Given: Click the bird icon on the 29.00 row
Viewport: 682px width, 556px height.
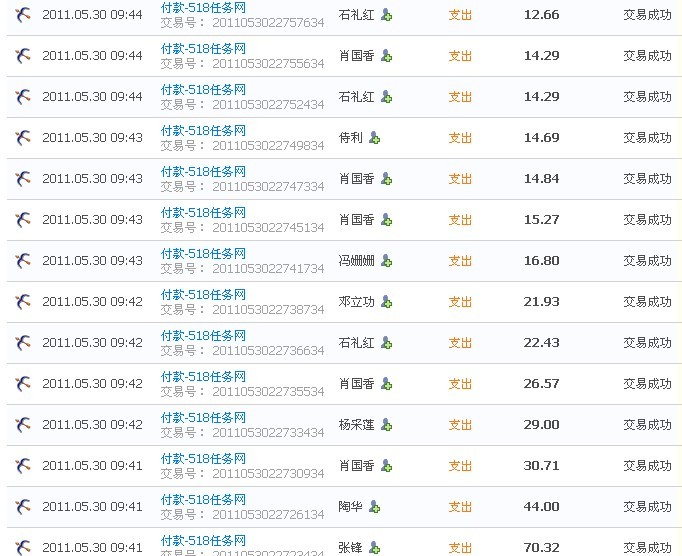Looking at the screenshot, I should coord(23,425).
